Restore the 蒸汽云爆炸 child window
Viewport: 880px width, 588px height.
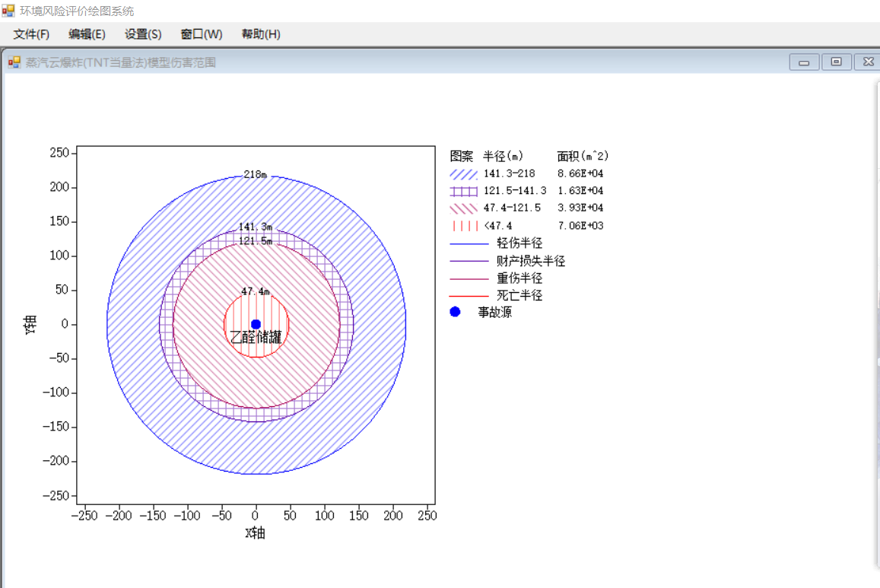click(836, 62)
